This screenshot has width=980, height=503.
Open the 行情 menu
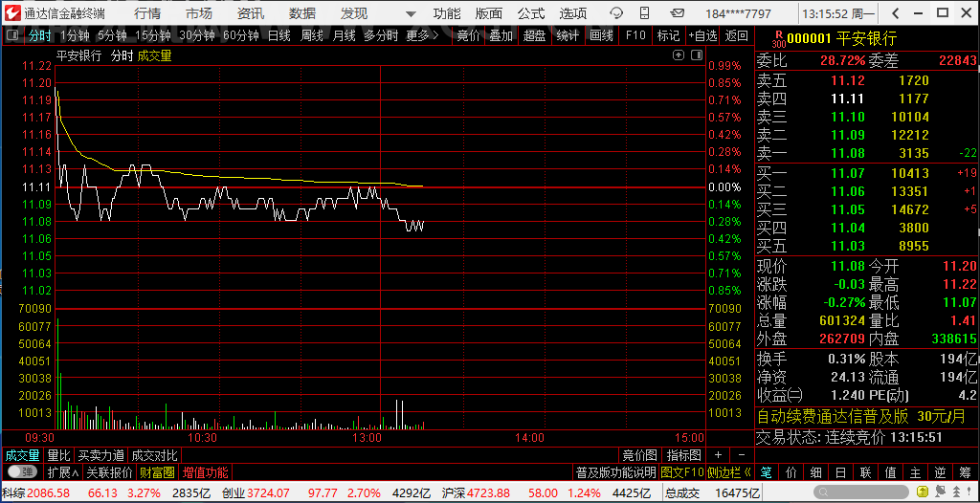[146, 13]
